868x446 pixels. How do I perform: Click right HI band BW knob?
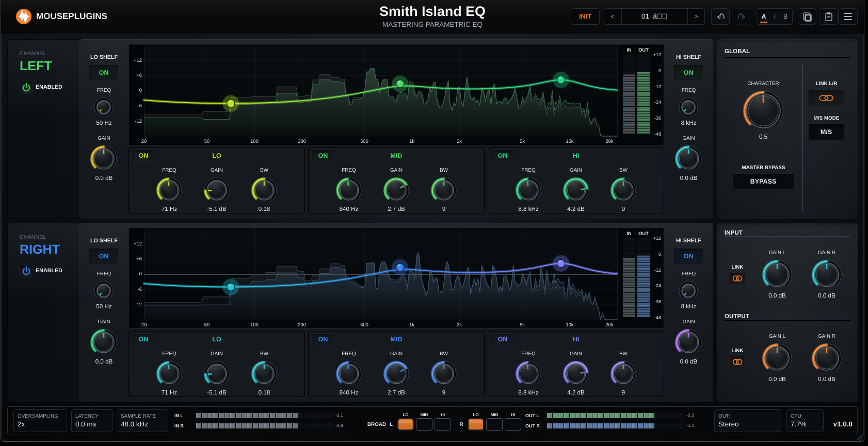[623, 374]
